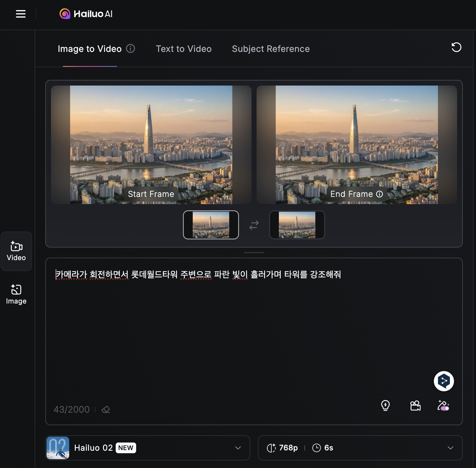476x468 pixels.
Task: Switch to Text to Video tab
Action: click(184, 49)
